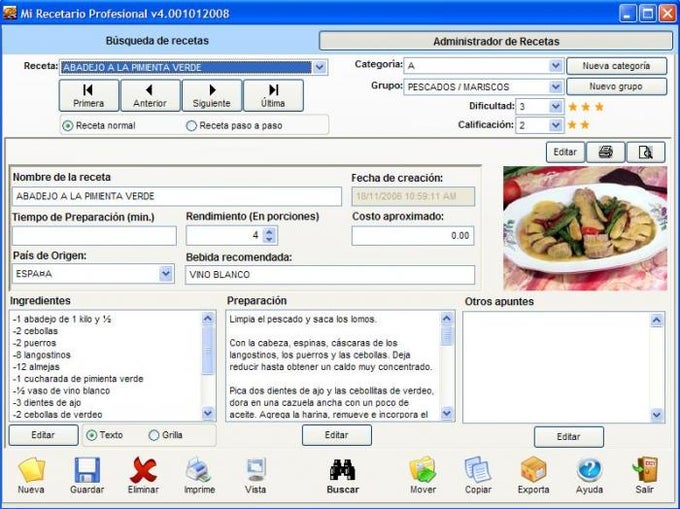
Task: Click ingredient line '-8 langostinos'
Action: click(x=42, y=355)
